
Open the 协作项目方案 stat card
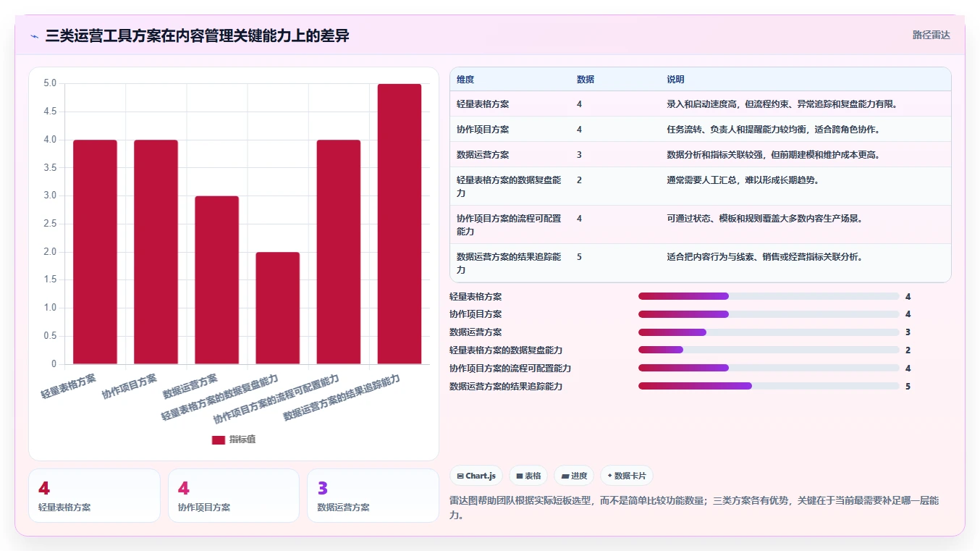coord(234,495)
